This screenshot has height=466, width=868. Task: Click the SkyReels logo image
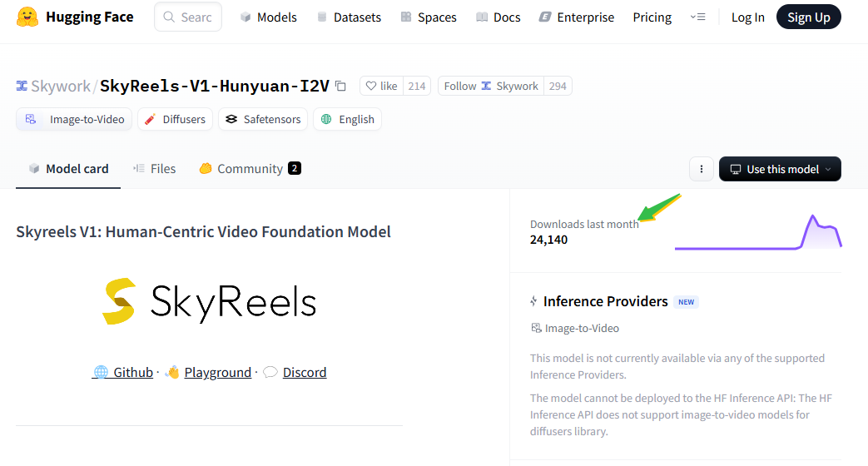click(x=209, y=301)
